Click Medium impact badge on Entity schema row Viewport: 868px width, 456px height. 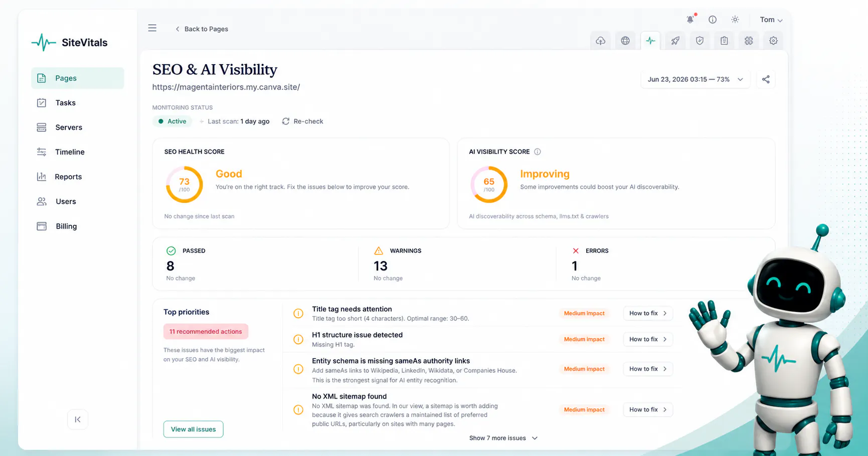(584, 369)
